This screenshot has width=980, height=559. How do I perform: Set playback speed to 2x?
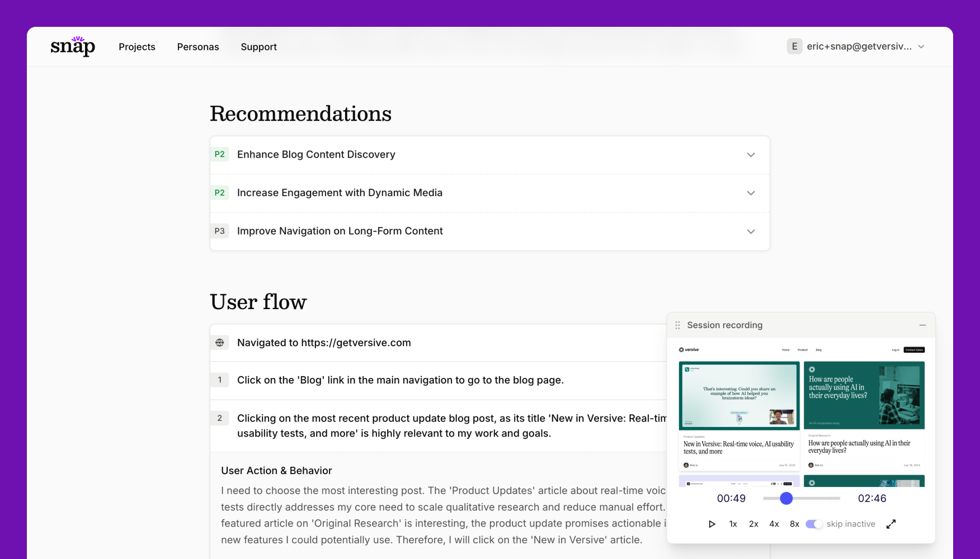coord(753,524)
